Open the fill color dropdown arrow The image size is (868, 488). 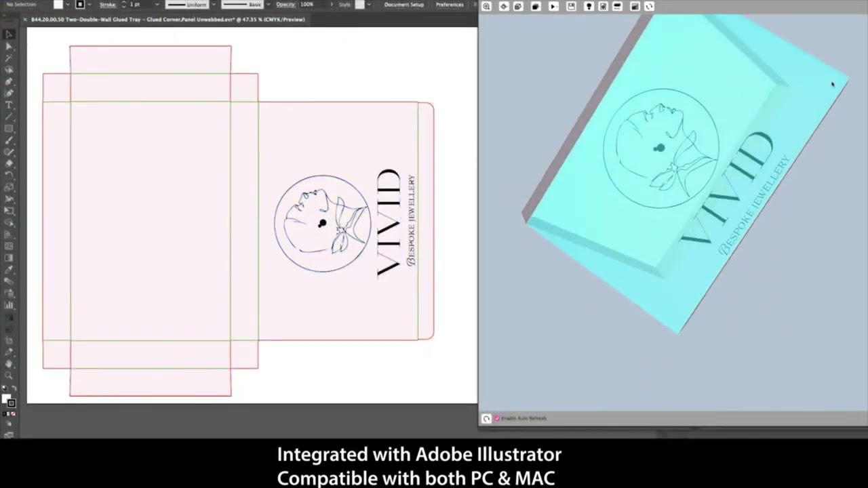point(68,5)
